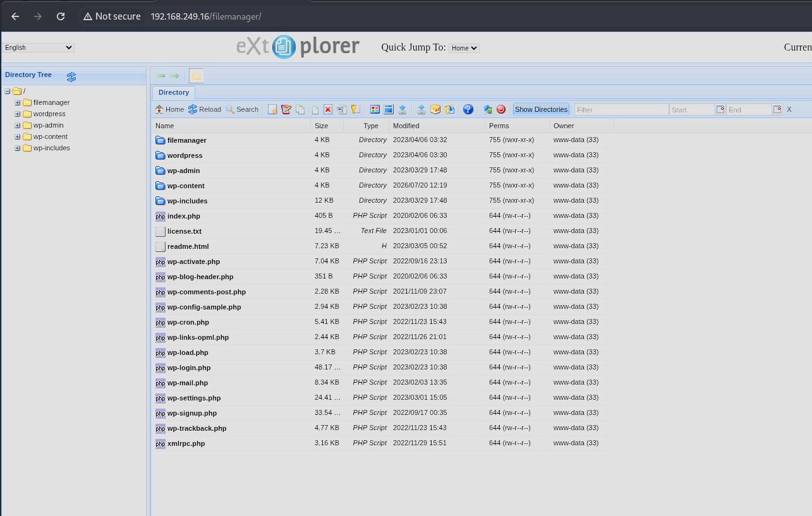Select the index.php file

(x=379, y=216)
